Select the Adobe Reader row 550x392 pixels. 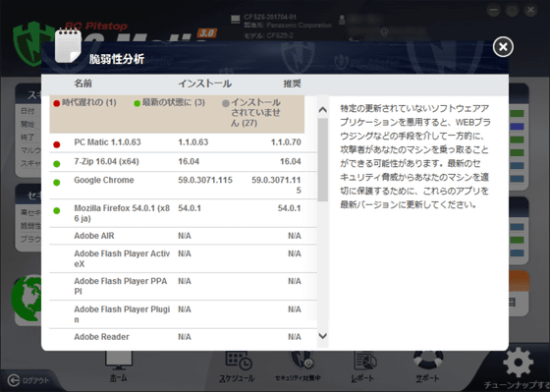183,337
